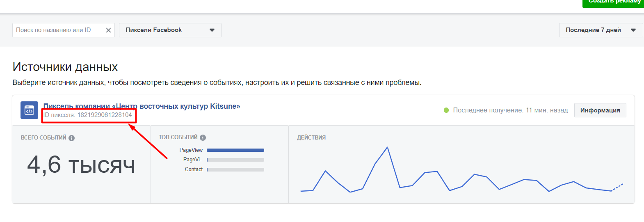
Task: Select the pixel ID 1821929061228104 text
Action: 105,115
